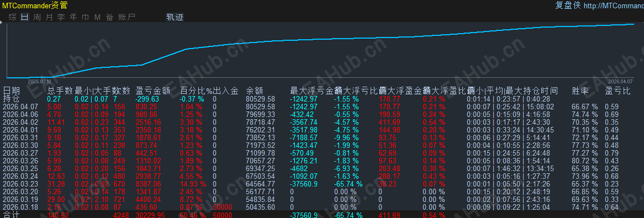This screenshot has height=218, width=644.
Task: Select the 年 yearly tab
Action: [x=73, y=17]
